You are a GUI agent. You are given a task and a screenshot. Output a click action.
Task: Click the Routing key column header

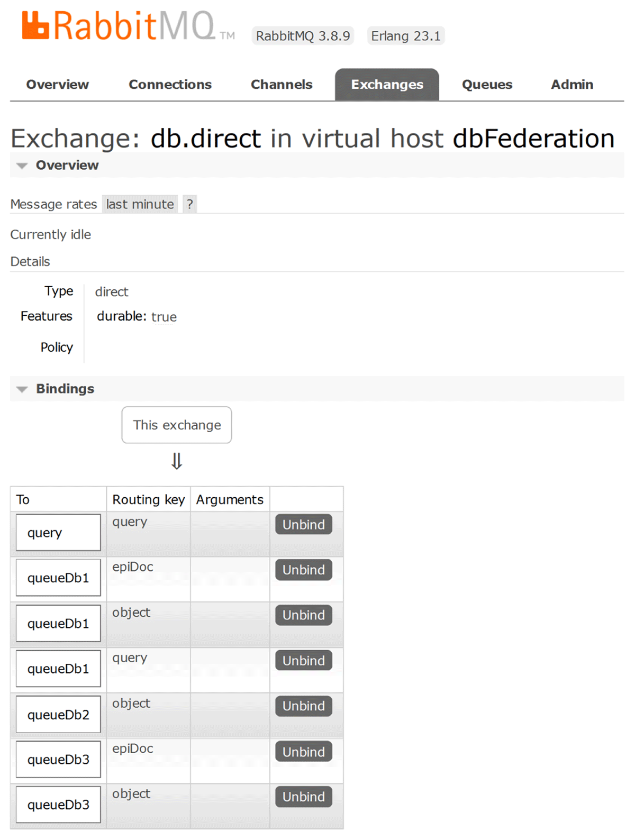149,500
